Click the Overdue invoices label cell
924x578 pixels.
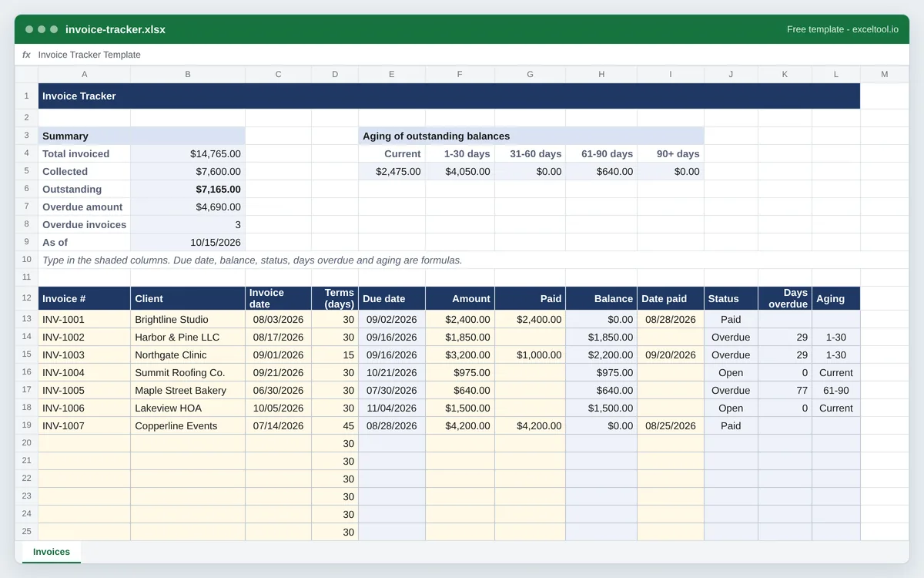84,224
